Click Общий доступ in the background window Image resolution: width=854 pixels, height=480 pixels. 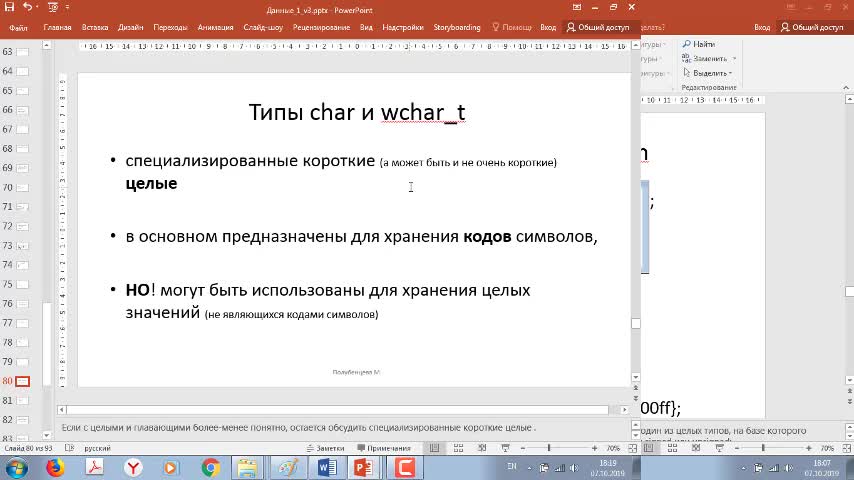pyautogui.click(x=812, y=27)
